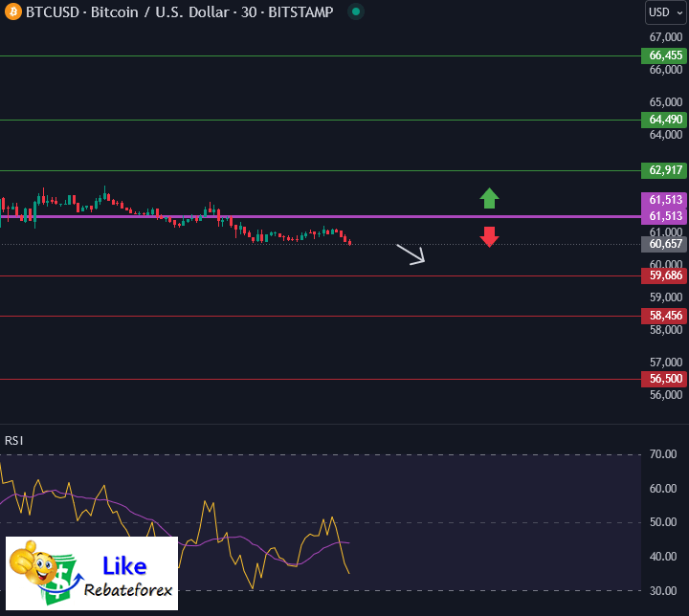The width and height of the screenshot is (689, 616).
Task: Select the 58,456 red price label
Action: pos(663,316)
